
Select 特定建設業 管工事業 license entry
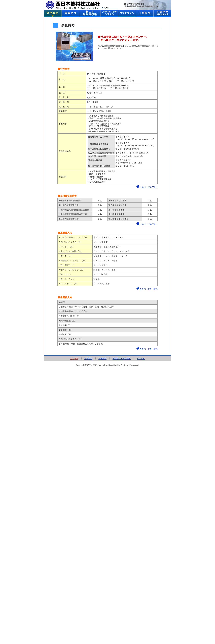[x=101, y=138]
